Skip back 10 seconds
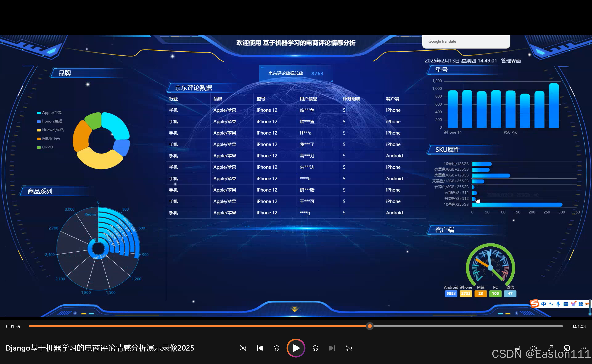The width and height of the screenshot is (592, 364). pos(276,348)
